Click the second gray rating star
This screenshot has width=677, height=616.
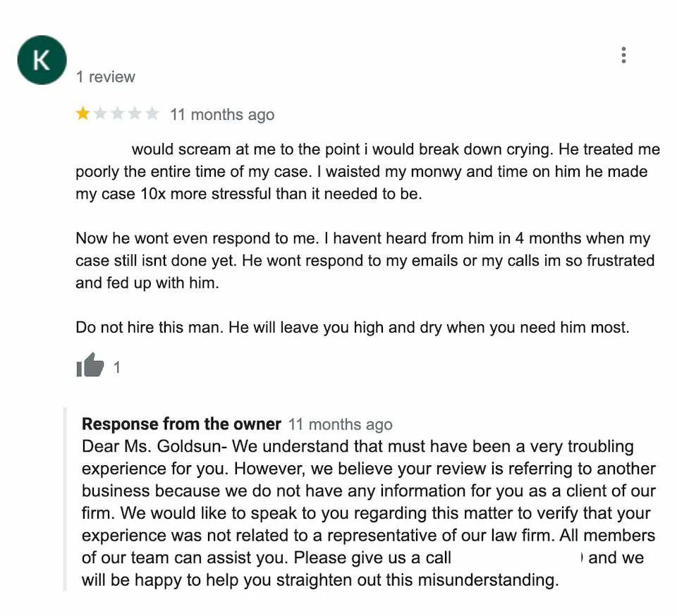click(x=100, y=114)
